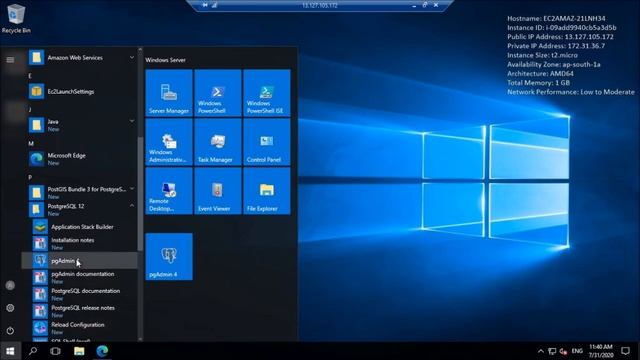Open PostgreSQL Installation notes

pos(79,243)
